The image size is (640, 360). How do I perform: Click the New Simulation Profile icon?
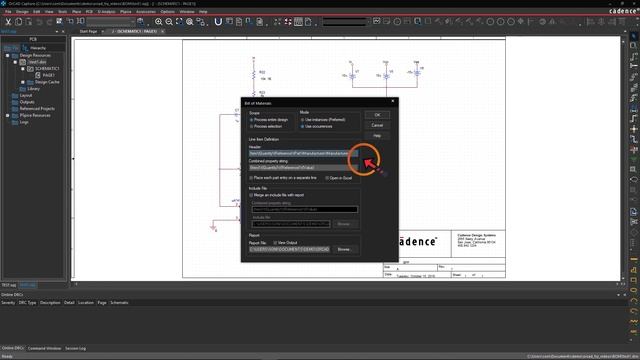click(x=377, y=22)
